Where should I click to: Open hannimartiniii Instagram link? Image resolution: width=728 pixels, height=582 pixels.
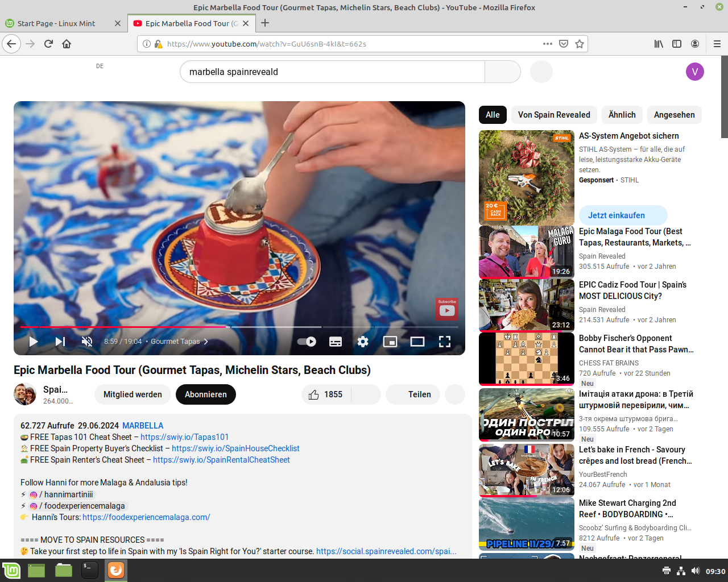click(x=62, y=494)
